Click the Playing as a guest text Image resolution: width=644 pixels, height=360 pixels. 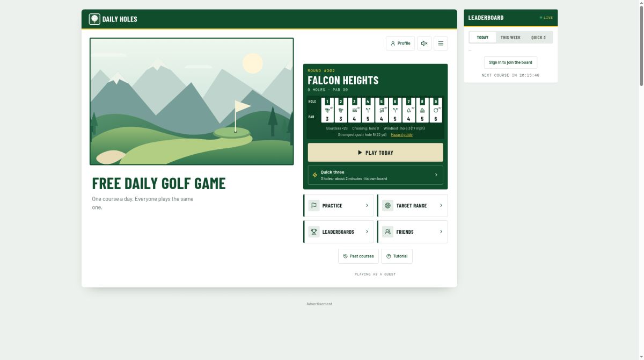coord(375,274)
